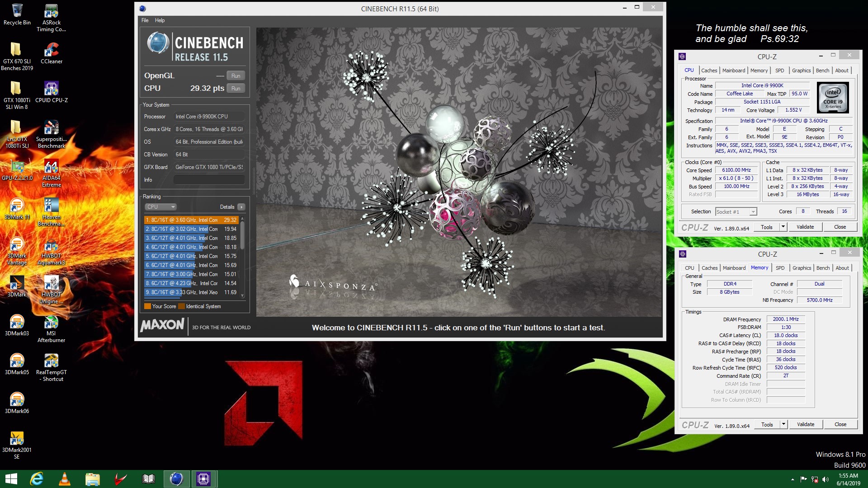The image size is (868, 488).
Task: Open MSI Afterburner shortcut
Action: pos(51,328)
